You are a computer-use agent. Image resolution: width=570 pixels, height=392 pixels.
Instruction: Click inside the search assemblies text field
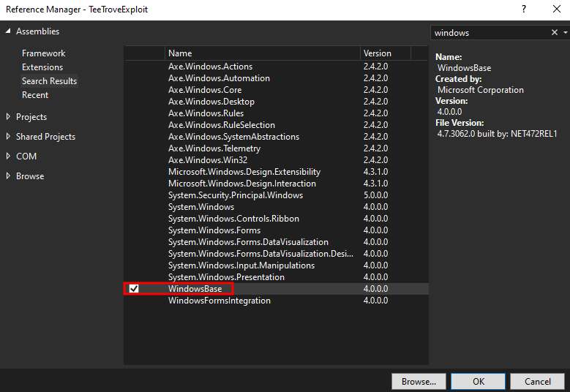tap(489, 33)
